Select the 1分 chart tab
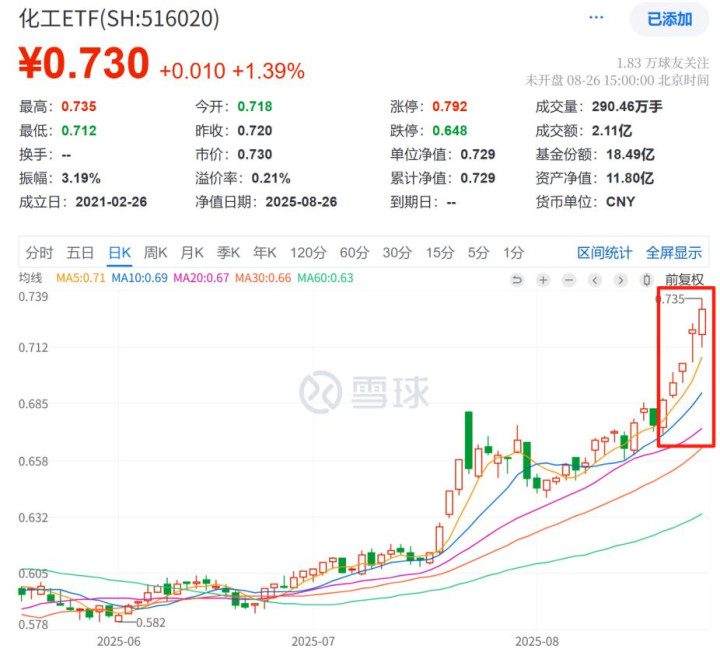Screen dimensions: 720x659 coord(513,253)
